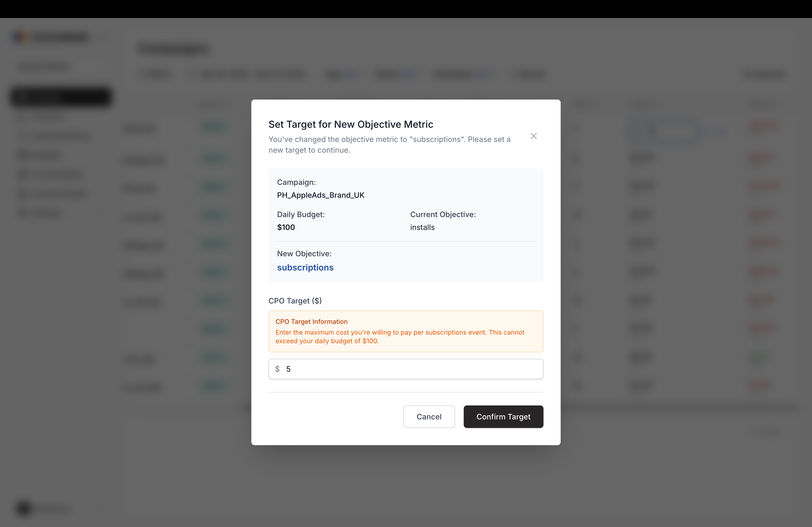Click the Cancel button in the dialog

(429, 416)
